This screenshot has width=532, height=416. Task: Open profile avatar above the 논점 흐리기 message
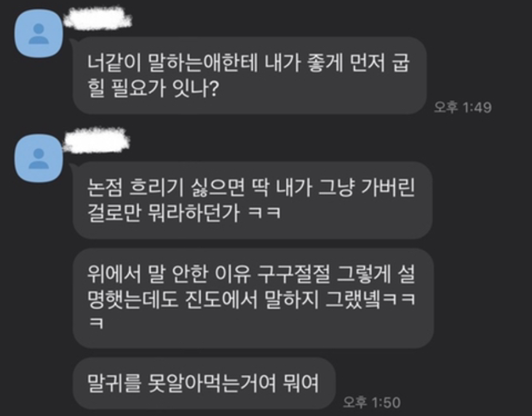[39, 159]
